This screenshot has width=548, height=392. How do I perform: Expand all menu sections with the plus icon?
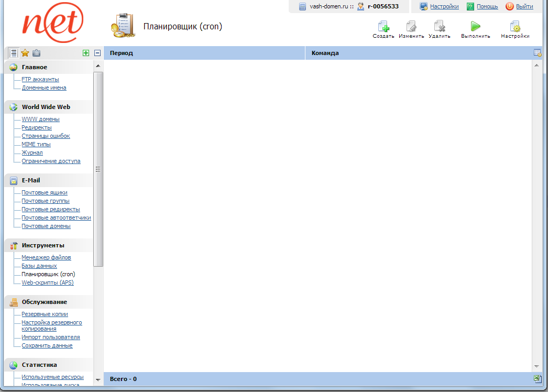pyautogui.click(x=86, y=53)
